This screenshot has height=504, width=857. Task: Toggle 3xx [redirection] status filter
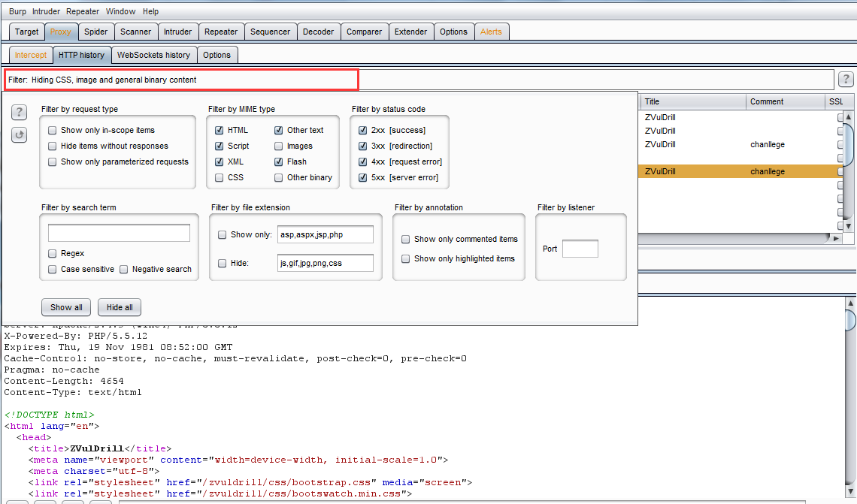tap(362, 146)
